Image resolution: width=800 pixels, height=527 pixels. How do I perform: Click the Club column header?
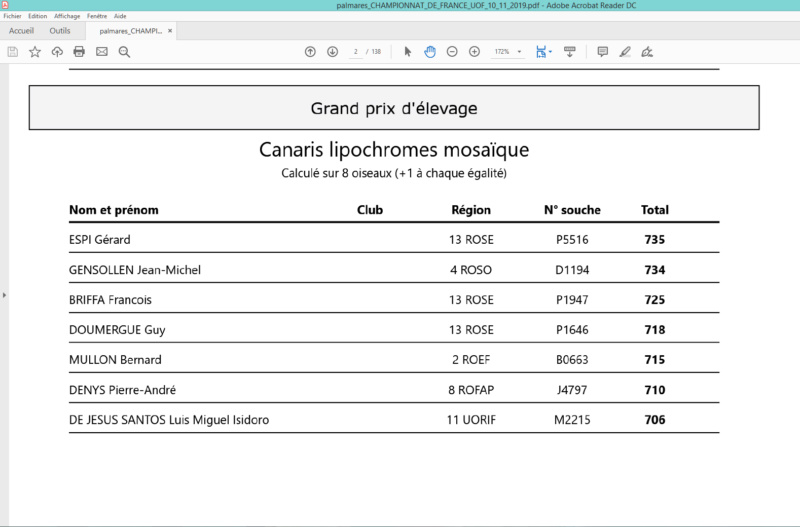(x=370, y=210)
